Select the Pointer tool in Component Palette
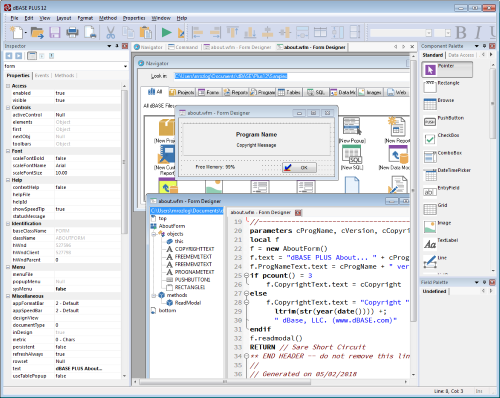Screen dimensions: 500x398 pyautogui.click(x=447, y=69)
